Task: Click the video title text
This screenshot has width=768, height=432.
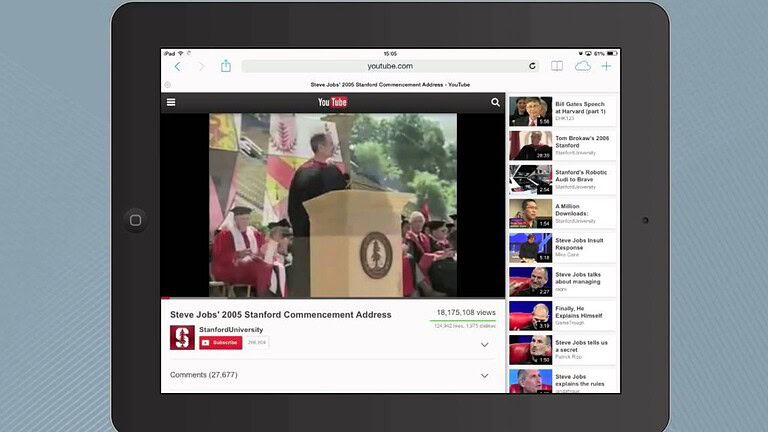Action: tap(281, 315)
